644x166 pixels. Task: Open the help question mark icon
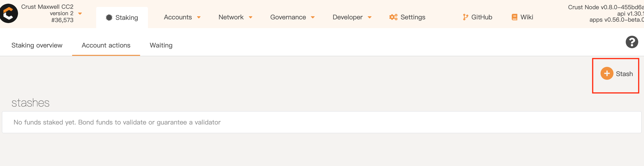tap(632, 42)
